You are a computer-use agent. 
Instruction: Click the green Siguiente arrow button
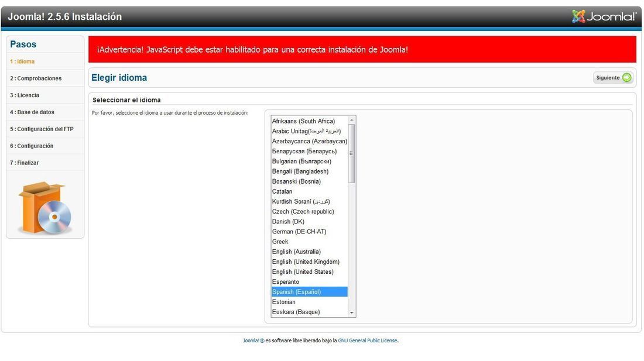[613, 78]
